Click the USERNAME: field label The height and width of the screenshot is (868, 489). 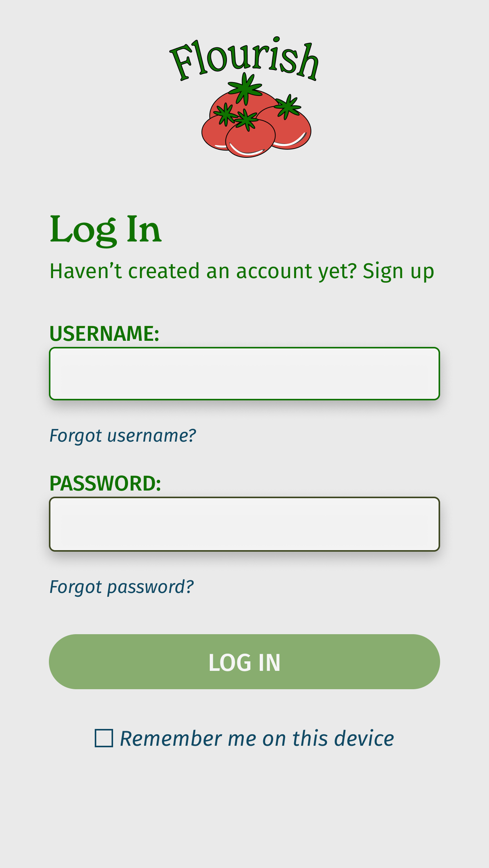[x=104, y=334]
